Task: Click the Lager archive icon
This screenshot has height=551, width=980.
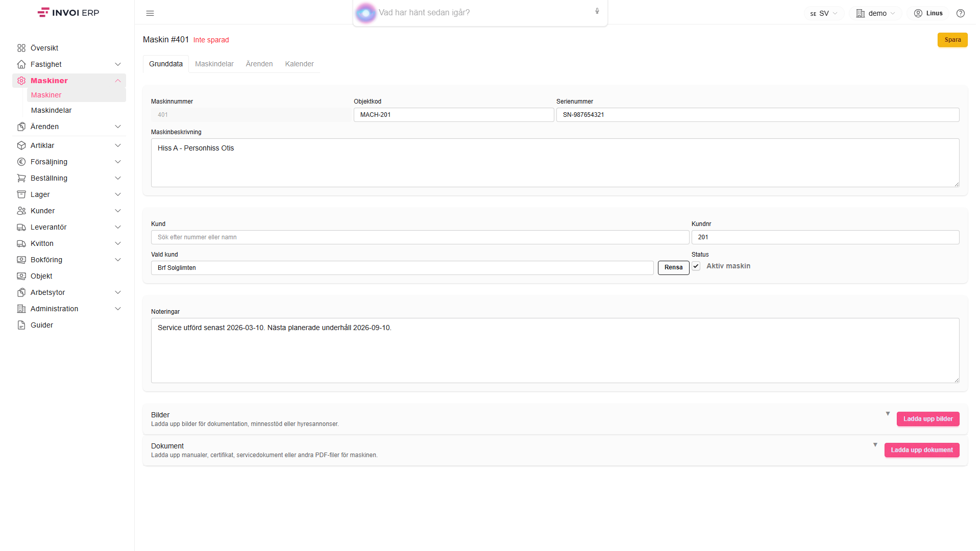Action: coord(21,194)
